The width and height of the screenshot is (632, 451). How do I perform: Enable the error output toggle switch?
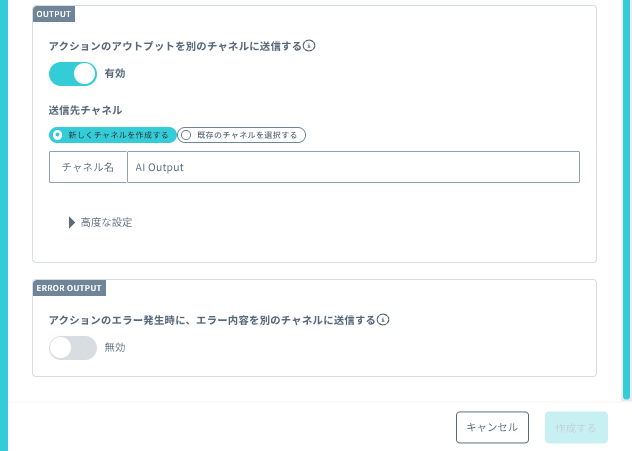click(x=73, y=348)
